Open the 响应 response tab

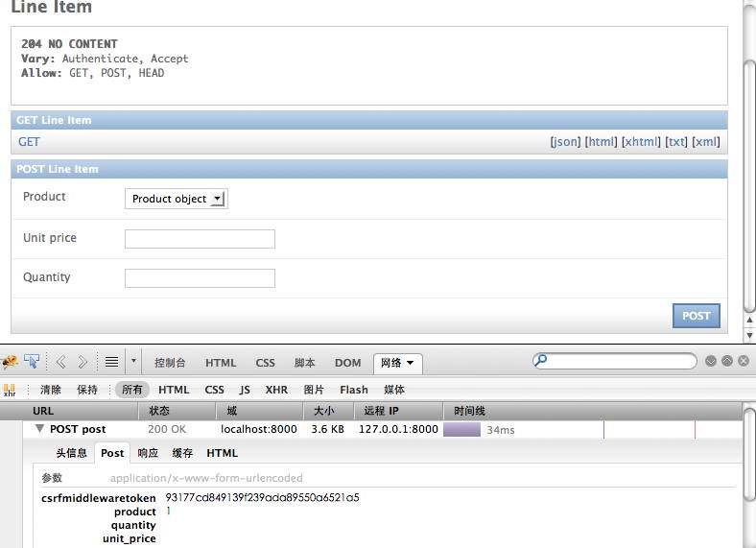click(x=148, y=453)
